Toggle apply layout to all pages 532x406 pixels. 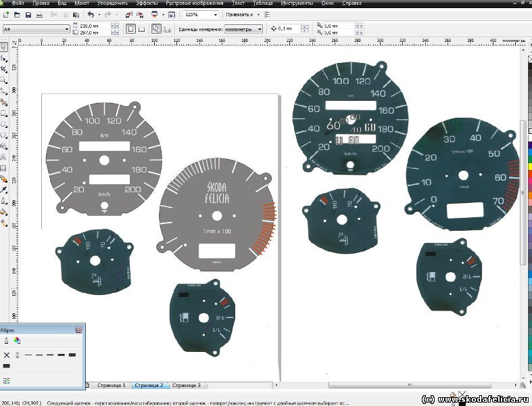pos(156,29)
